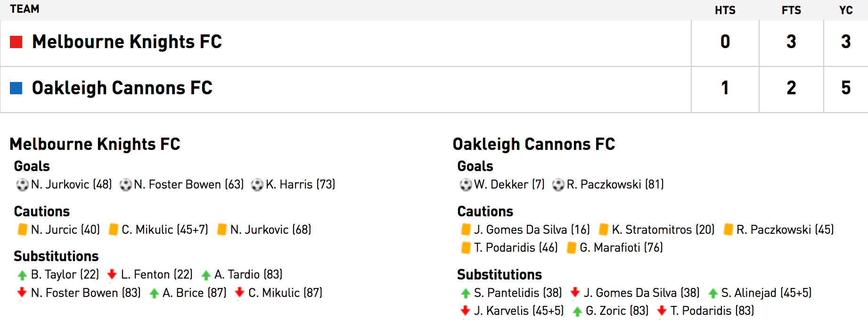Click the TEAM column header
This screenshot has width=868, height=329.
(25, 9)
